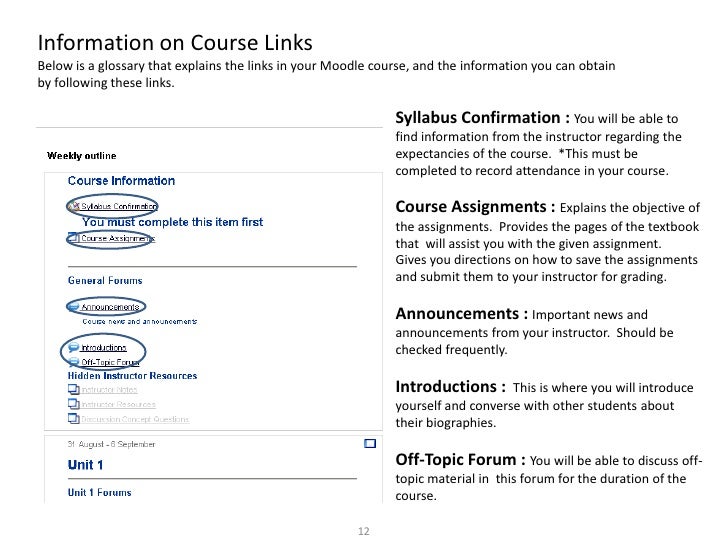The height and width of the screenshot is (546, 728).
Task: Click the Announcements forum icon
Action: (73, 307)
